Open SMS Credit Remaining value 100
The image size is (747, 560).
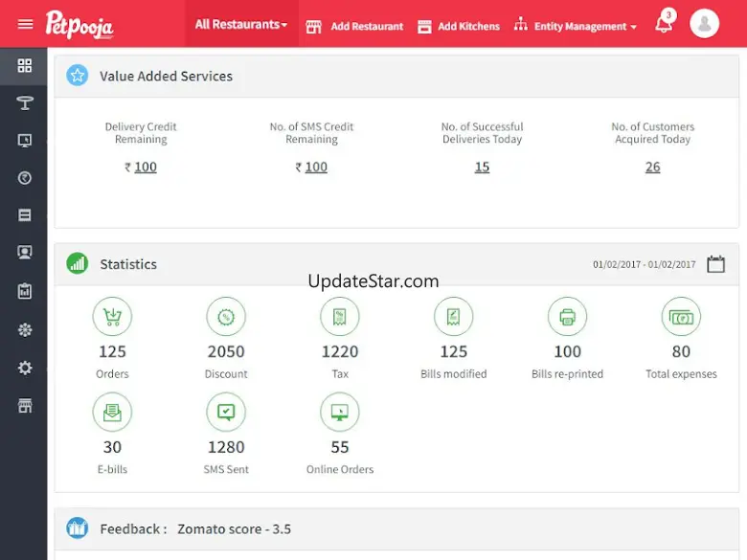[316, 168]
